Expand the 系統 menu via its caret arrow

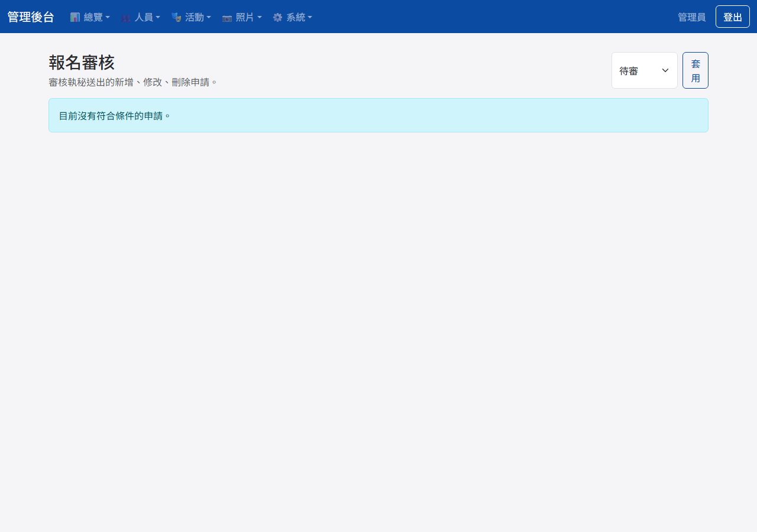[x=310, y=18]
